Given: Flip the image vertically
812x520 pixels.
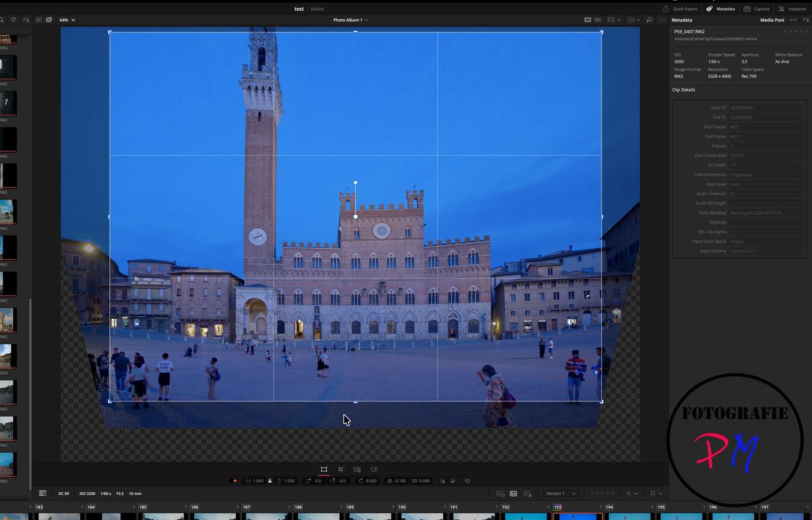Looking at the screenshot, I should (x=454, y=481).
